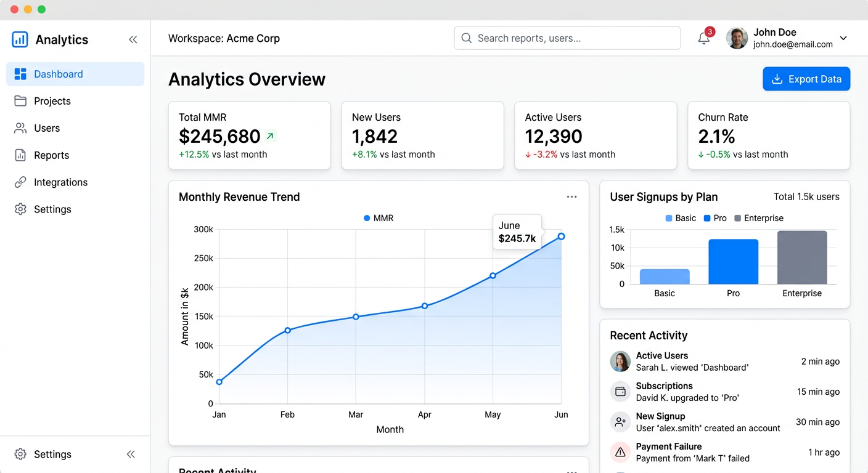Open Integrations from the sidebar

[20, 182]
